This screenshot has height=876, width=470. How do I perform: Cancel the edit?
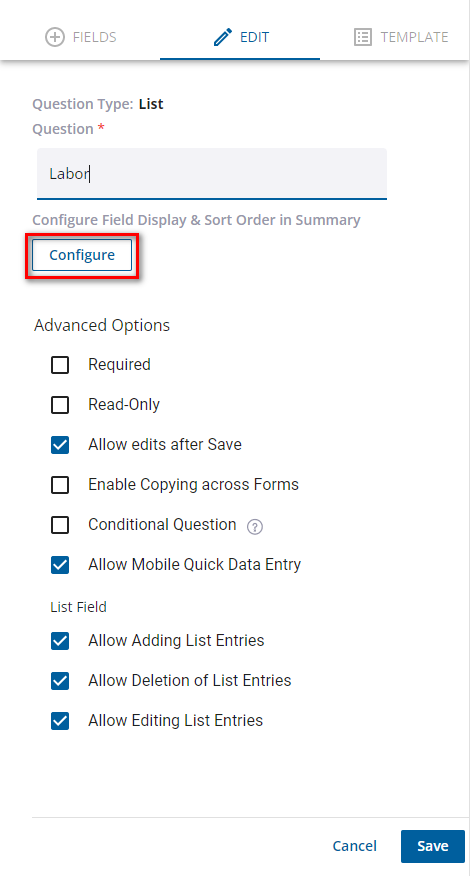pyautogui.click(x=354, y=846)
